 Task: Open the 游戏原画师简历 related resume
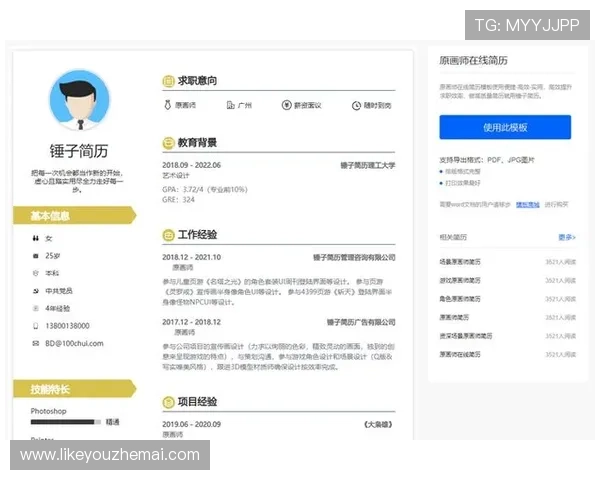coord(460,281)
